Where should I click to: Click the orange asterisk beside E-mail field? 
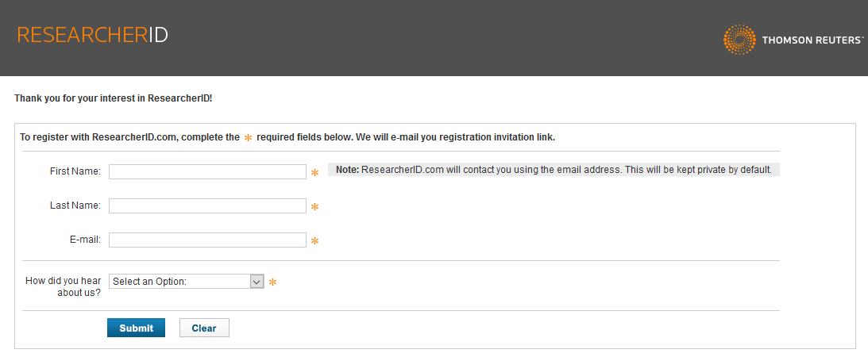coord(314,241)
